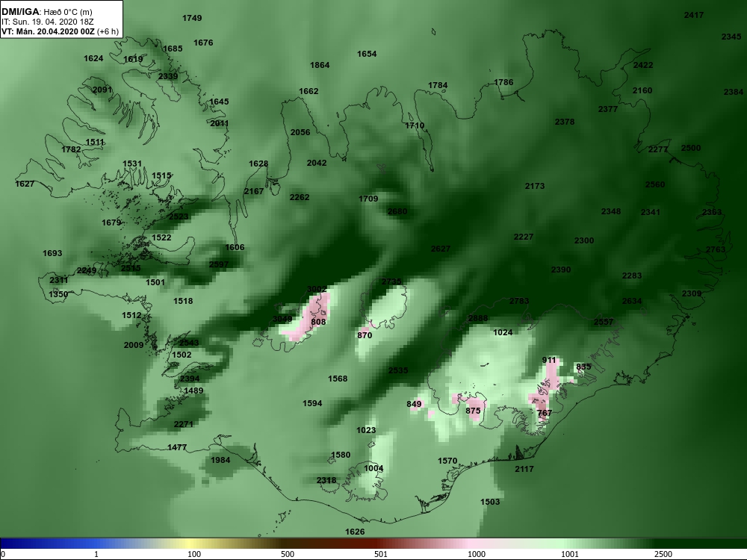Screen dimensions: 747x560
Task: Click the map value 835
Action: pyautogui.click(x=583, y=367)
